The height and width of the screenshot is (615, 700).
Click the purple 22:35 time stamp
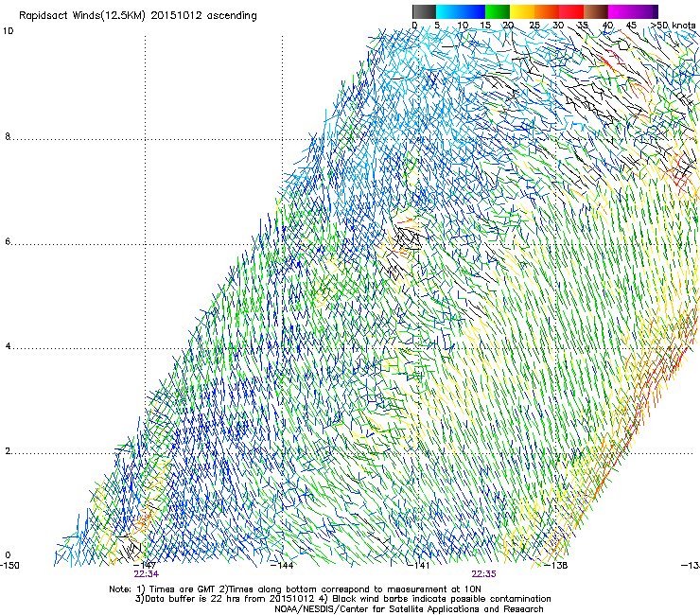[x=483, y=574]
